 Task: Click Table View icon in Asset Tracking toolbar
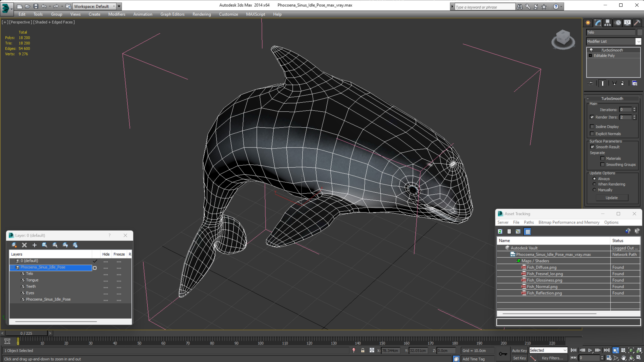coord(528,232)
